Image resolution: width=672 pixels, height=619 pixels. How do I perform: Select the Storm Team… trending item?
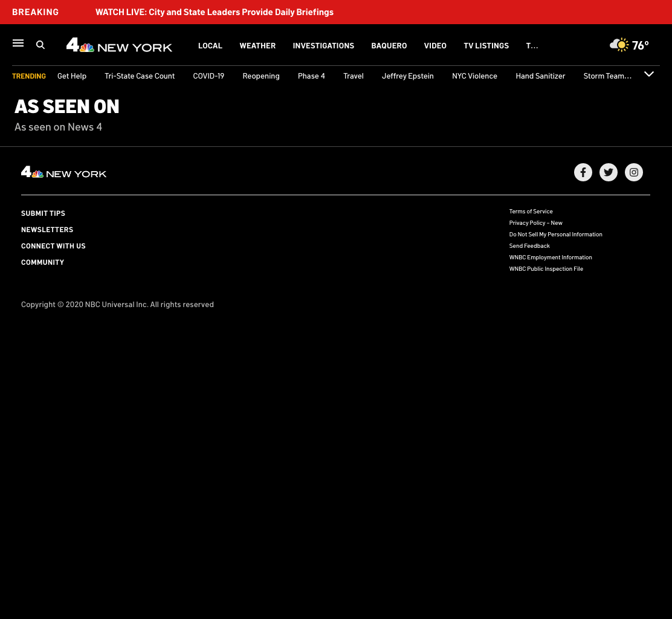tap(607, 76)
